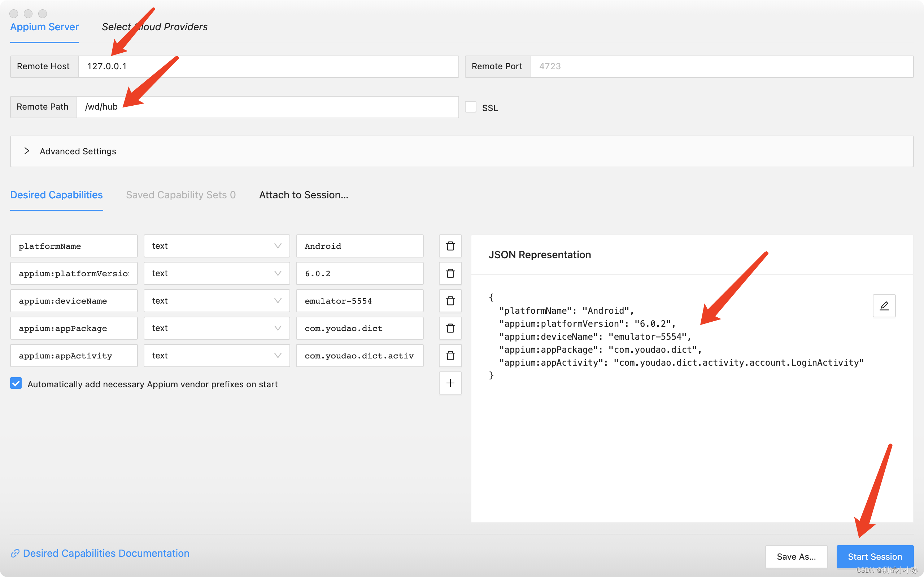Open type dropdown for appium:deviceName row

(x=217, y=301)
